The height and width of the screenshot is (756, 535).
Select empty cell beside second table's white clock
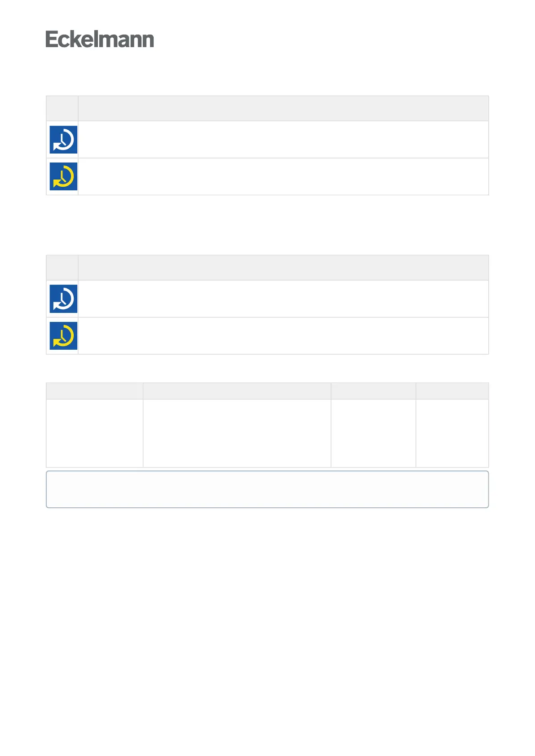coord(283,299)
